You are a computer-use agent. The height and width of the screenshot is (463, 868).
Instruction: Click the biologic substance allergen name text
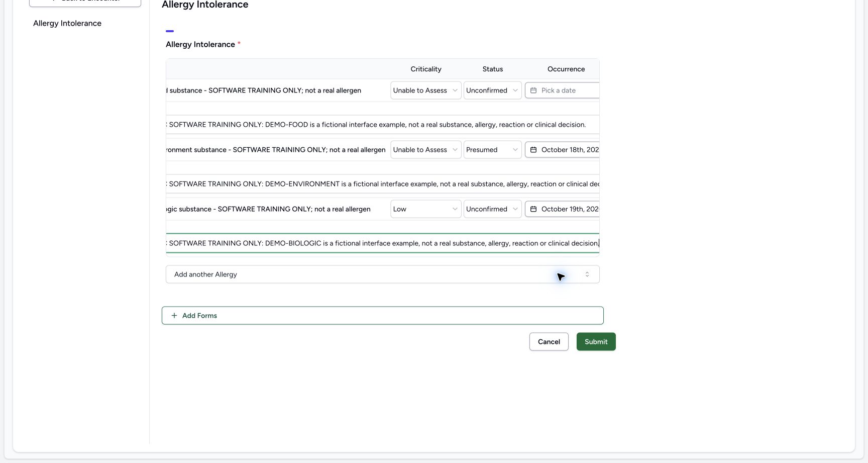click(x=268, y=209)
